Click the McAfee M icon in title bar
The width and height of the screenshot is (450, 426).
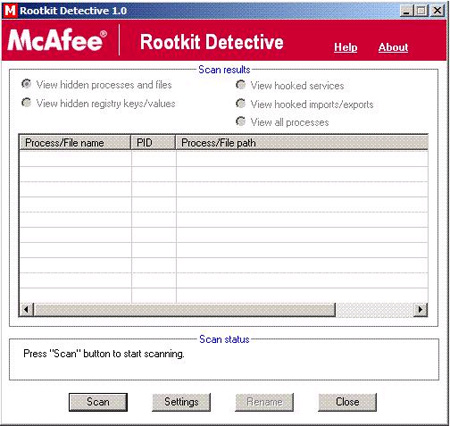pos(10,11)
